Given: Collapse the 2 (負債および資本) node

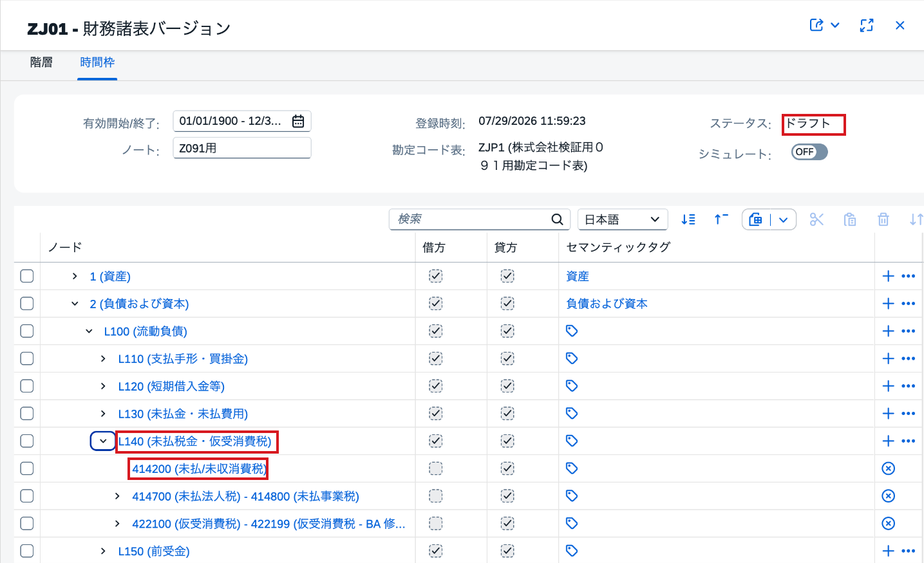Looking at the screenshot, I should [75, 304].
